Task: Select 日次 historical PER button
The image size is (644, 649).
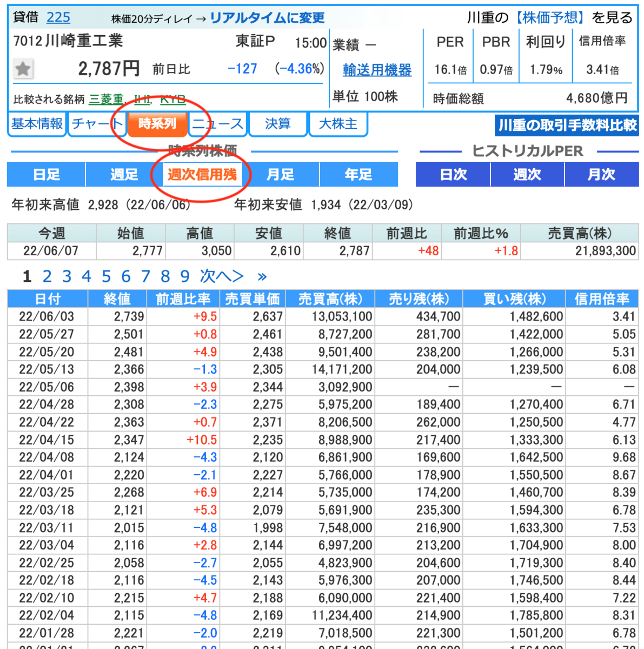Action: (453, 175)
